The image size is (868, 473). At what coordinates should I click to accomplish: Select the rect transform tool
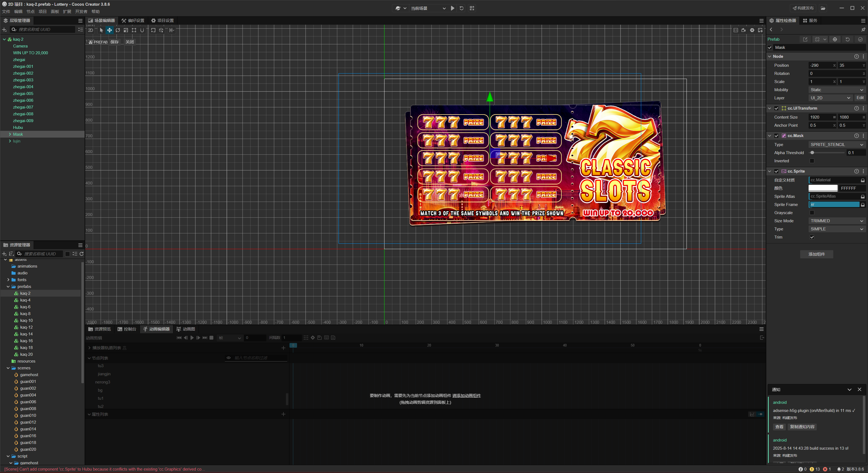134,30
